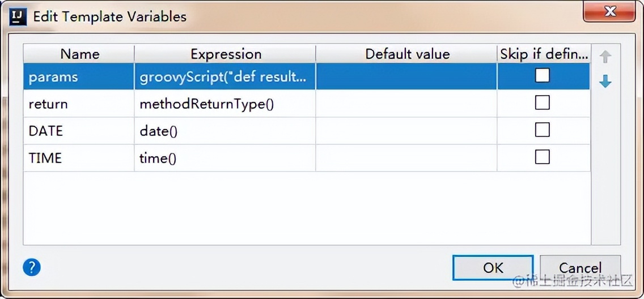The width and height of the screenshot is (644, 299).
Task: Click the Skip if defined column header
Action: (x=544, y=54)
